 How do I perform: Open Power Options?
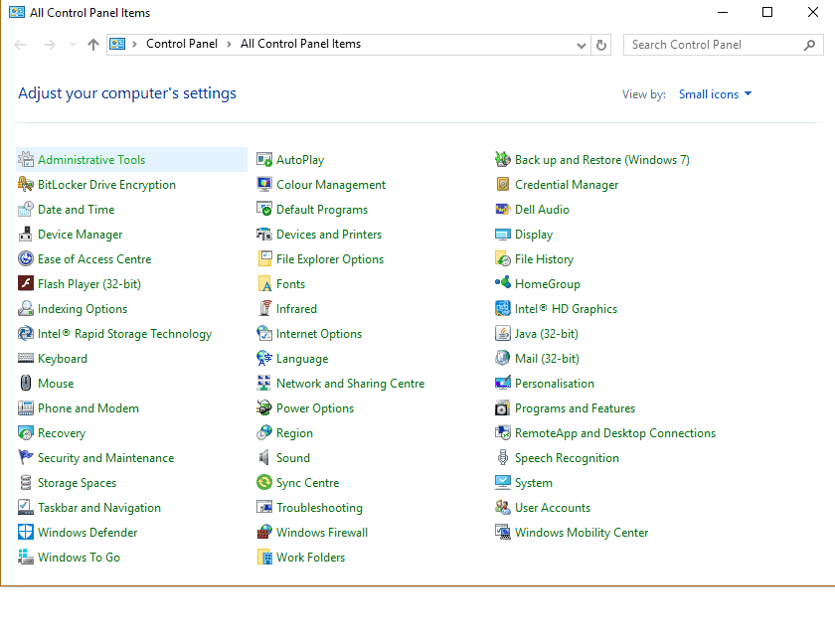[x=308, y=407]
